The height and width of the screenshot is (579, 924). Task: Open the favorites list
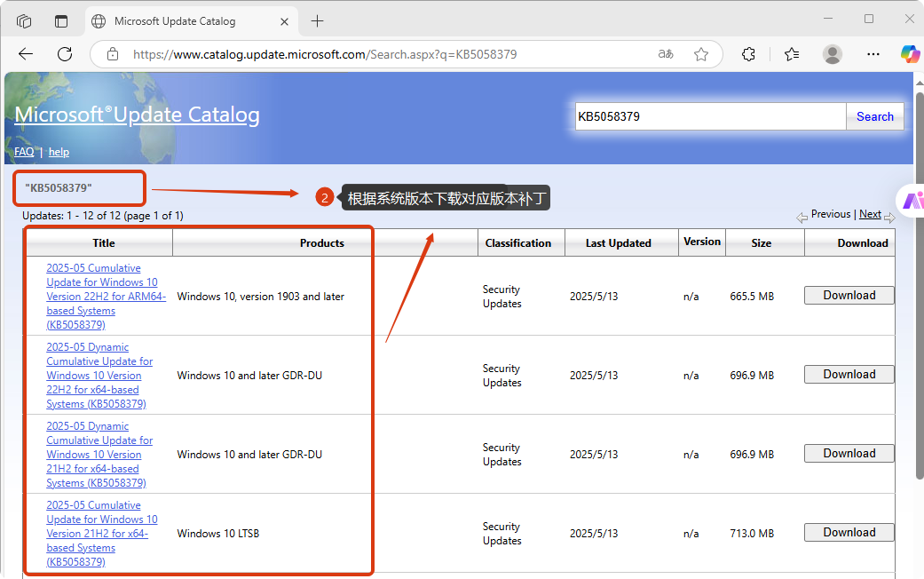[792, 54]
